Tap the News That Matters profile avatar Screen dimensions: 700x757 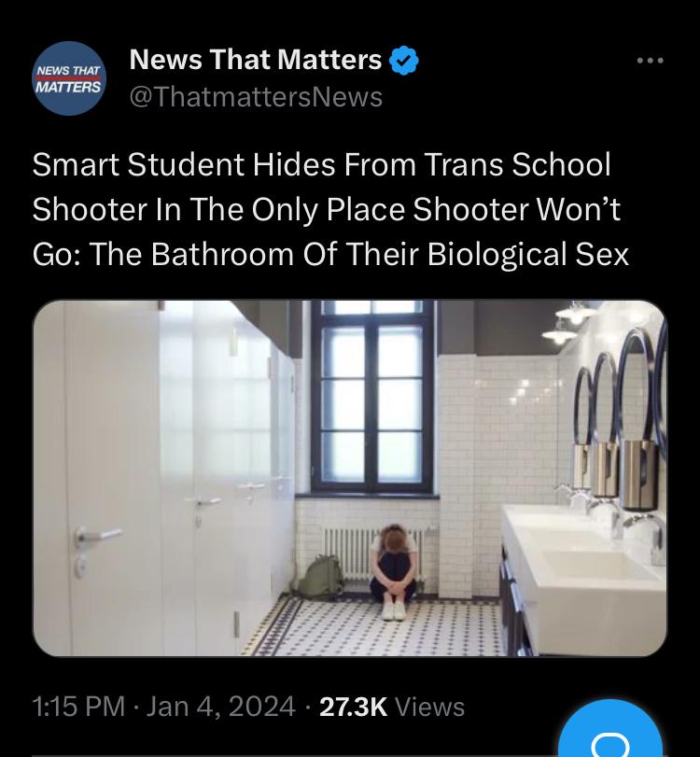coord(69,78)
